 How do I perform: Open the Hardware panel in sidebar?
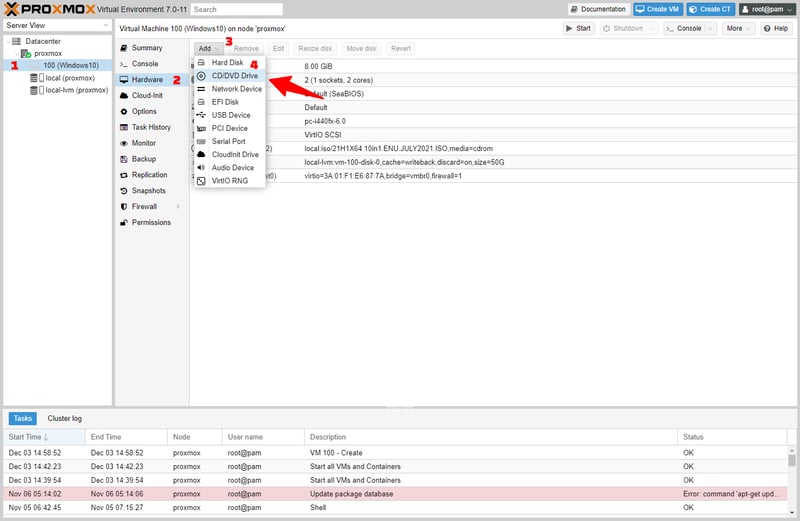147,79
